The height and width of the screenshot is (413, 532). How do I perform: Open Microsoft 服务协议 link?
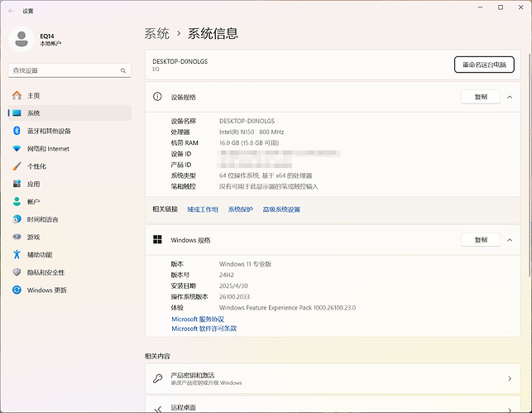[x=198, y=319]
